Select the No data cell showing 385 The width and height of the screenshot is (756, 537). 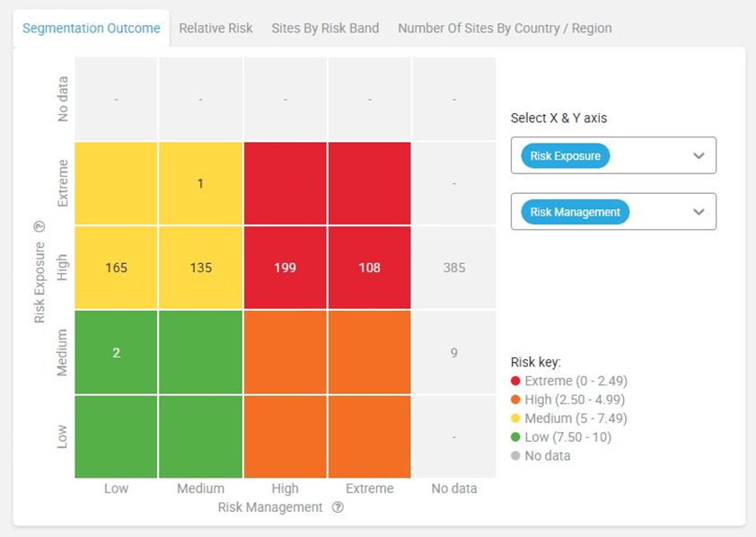tap(453, 268)
